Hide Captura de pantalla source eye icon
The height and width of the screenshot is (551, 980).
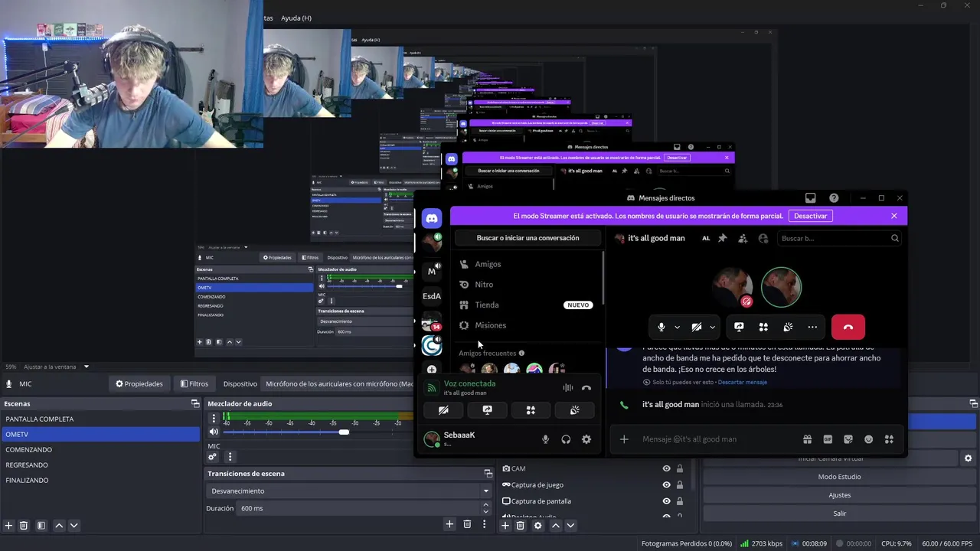click(x=666, y=501)
